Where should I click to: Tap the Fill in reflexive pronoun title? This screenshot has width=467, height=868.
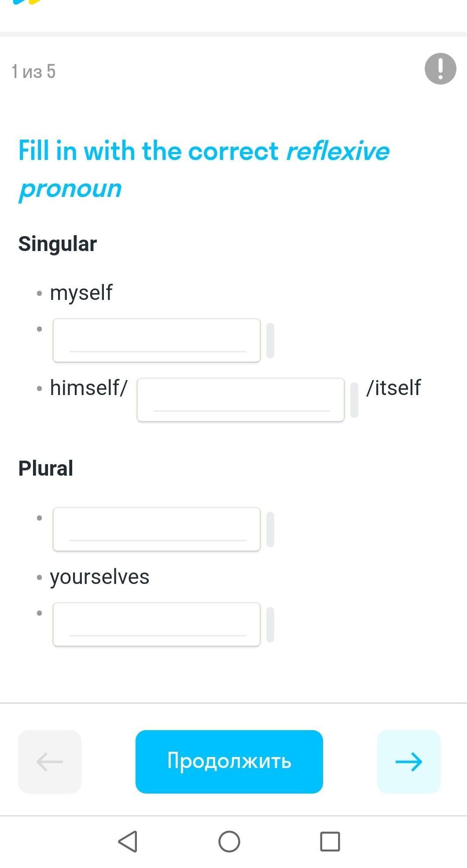(204, 170)
